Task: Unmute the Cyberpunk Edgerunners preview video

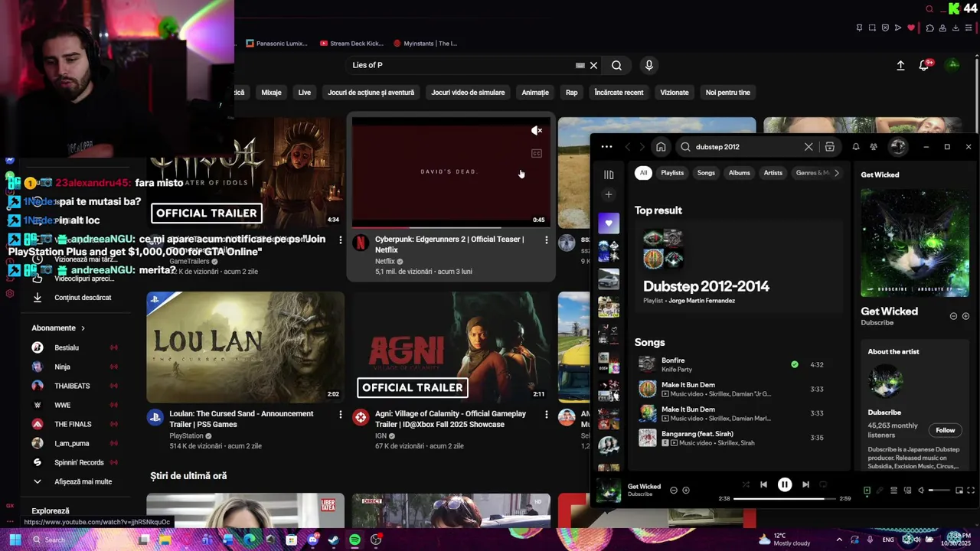Action: pyautogui.click(x=537, y=131)
